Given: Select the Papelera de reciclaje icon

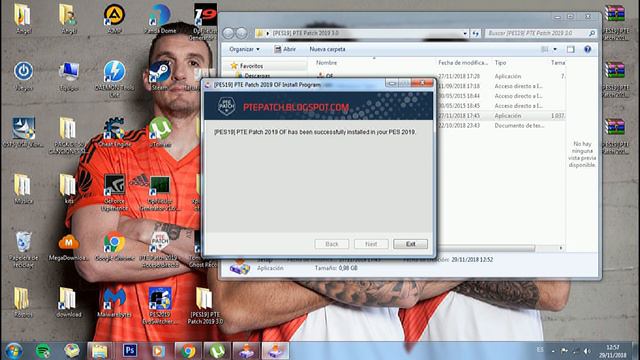Looking at the screenshot, I should tap(23, 249).
